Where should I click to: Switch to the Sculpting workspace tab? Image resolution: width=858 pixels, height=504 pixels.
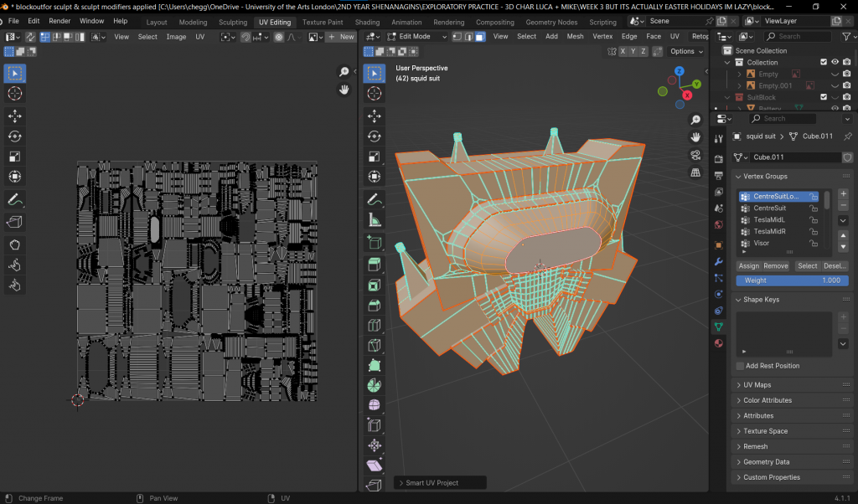(x=233, y=22)
